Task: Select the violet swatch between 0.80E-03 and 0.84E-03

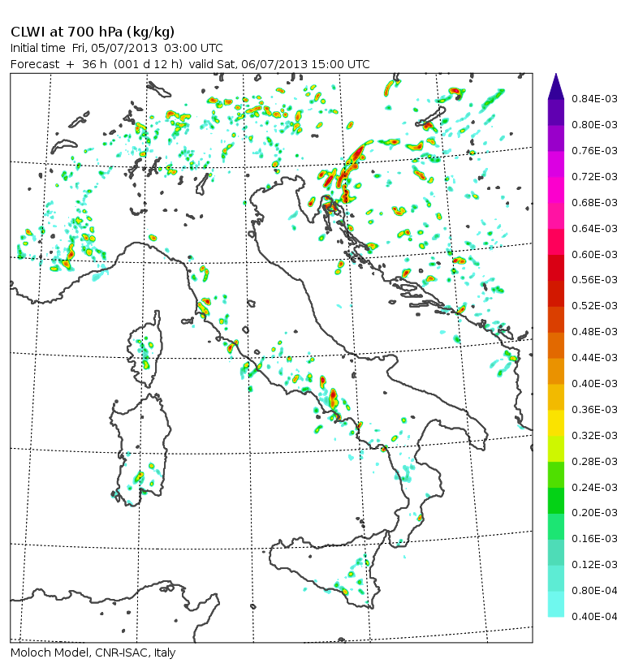Action: (x=556, y=112)
